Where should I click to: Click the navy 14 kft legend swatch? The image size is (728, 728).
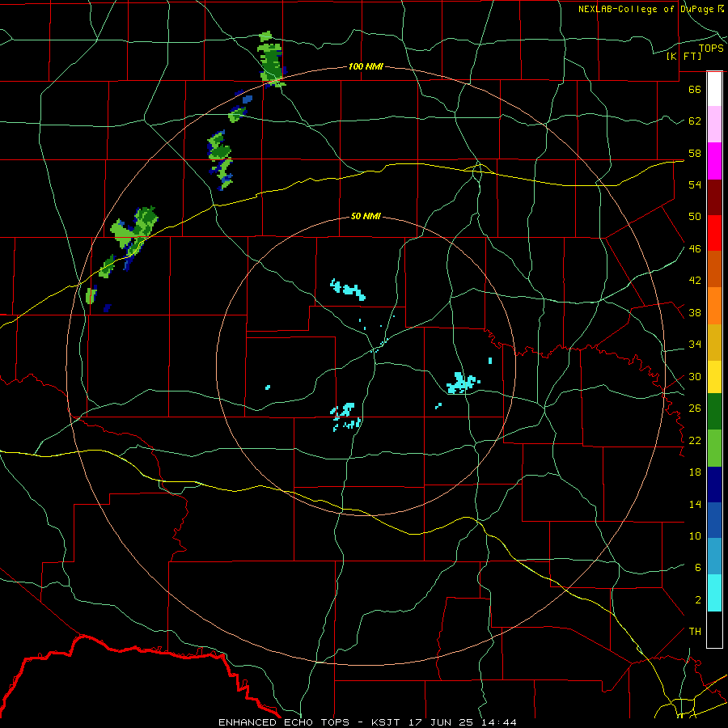click(x=714, y=485)
